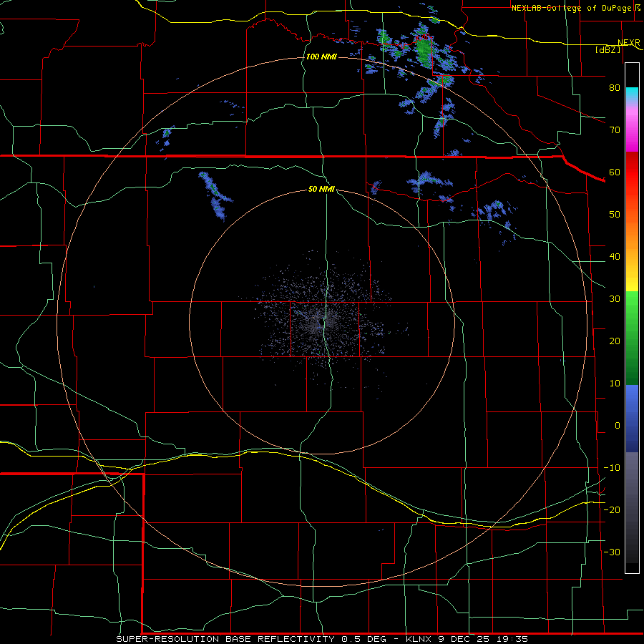The image size is (644, 644).
Task: Click the 70 value on the dBZ scale
Action: 615,130
